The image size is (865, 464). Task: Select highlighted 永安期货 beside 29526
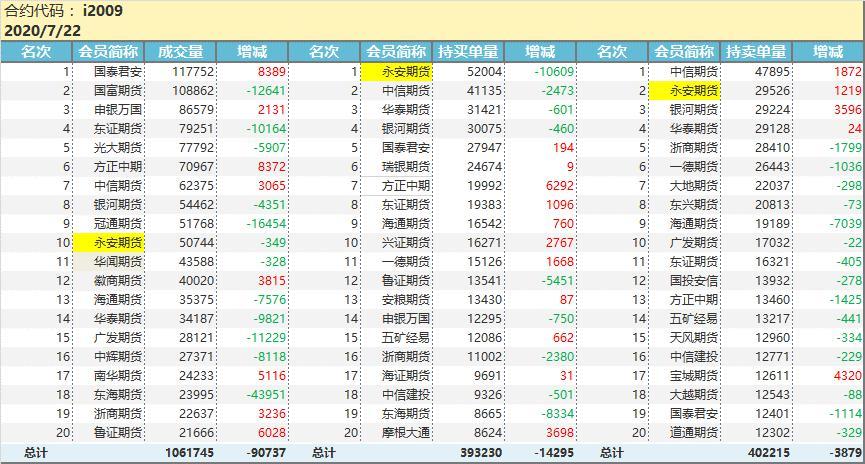(x=685, y=90)
